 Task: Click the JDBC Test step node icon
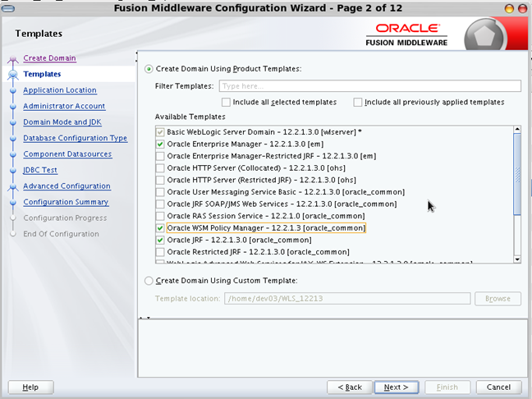(x=13, y=170)
